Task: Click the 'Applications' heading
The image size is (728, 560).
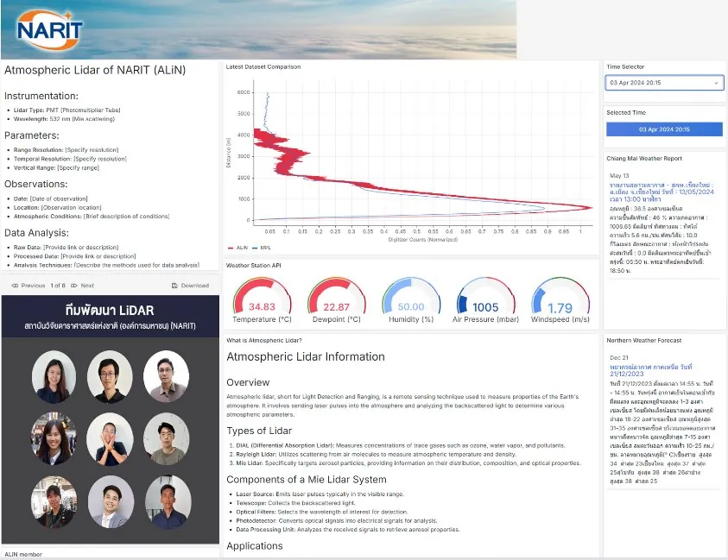Action: [255, 546]
